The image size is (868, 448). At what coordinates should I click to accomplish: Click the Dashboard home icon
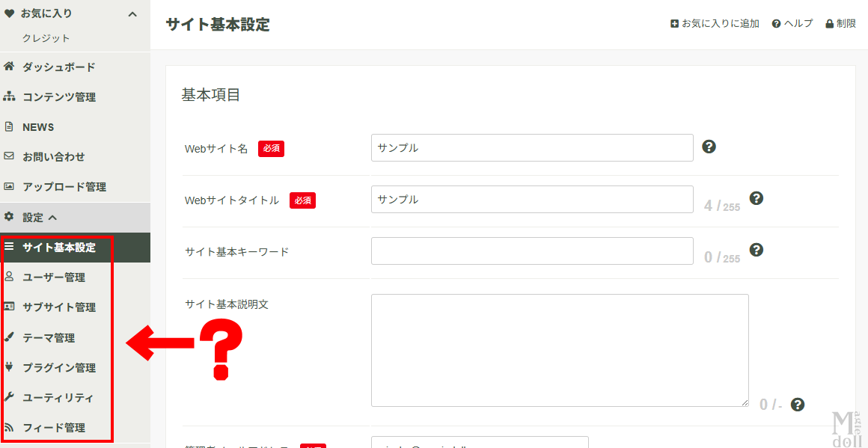tap(9, 67)
